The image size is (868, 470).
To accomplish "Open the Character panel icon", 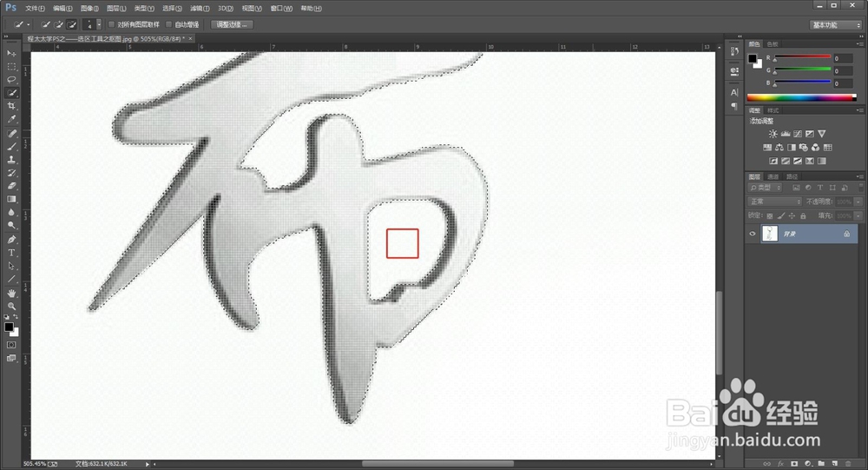I will click(x=734, y=92).
